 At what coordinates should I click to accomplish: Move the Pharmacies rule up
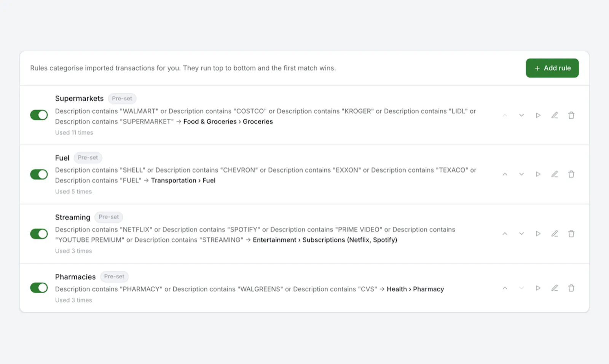pos(505,288)
